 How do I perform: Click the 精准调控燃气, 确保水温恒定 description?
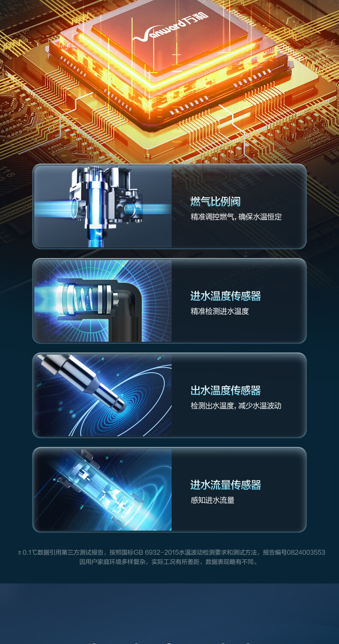point(236,217)
